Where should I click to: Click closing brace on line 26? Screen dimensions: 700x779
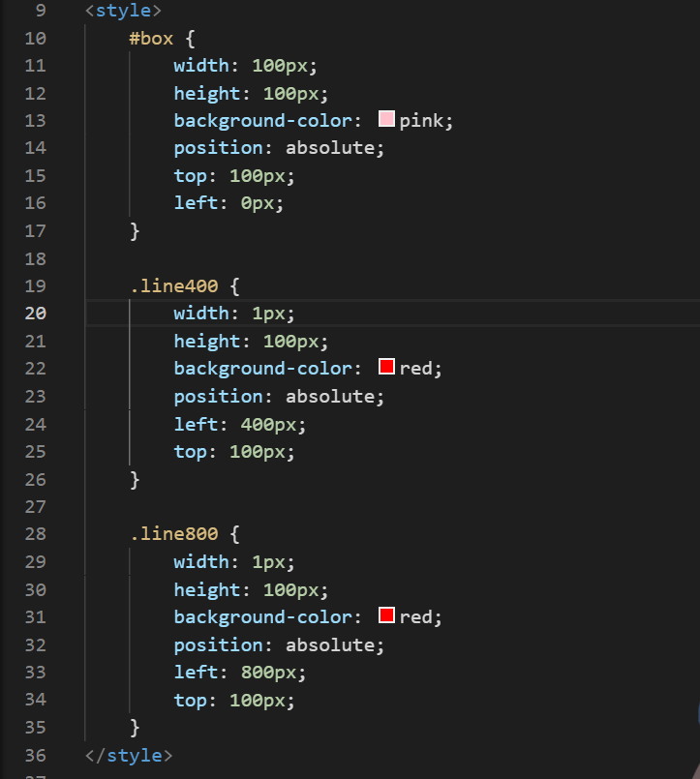pos(135,480)
